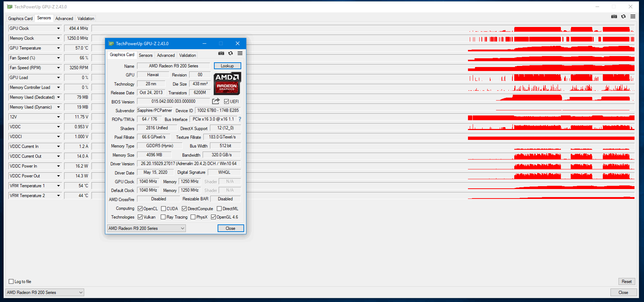Select the Driver Version field
The image size is (644, 302).
(189, 164)
